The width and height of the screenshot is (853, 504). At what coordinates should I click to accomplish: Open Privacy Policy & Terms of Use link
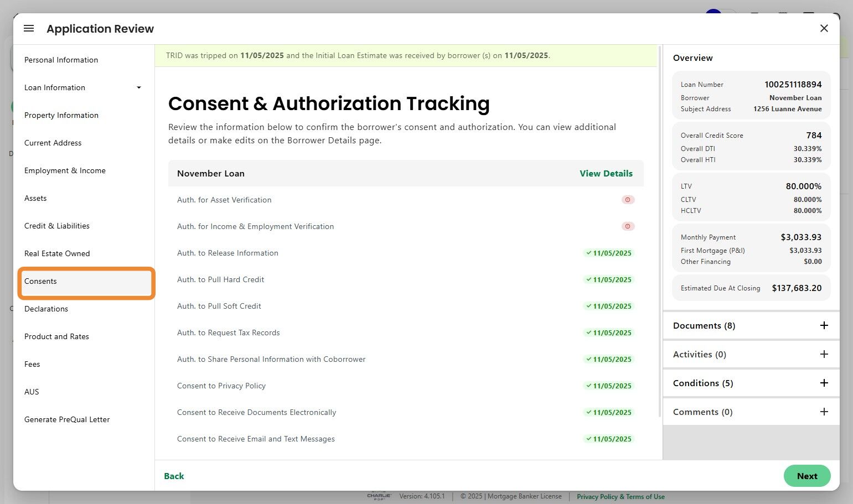coord(621,497)
